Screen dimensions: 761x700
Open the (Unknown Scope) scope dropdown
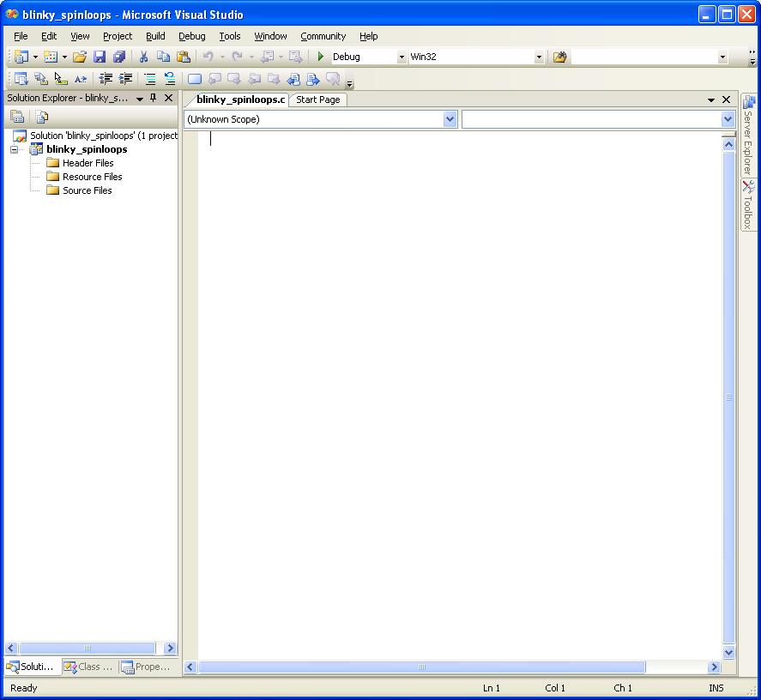click(x=450, y=118)
